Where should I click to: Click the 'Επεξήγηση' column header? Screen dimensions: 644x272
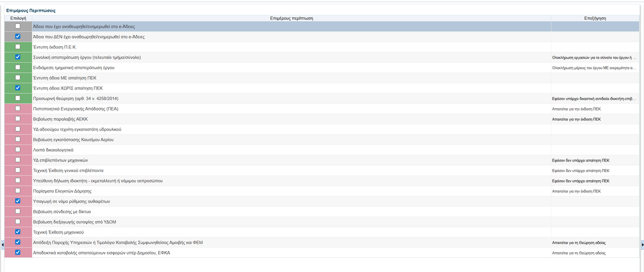point(595,19)
